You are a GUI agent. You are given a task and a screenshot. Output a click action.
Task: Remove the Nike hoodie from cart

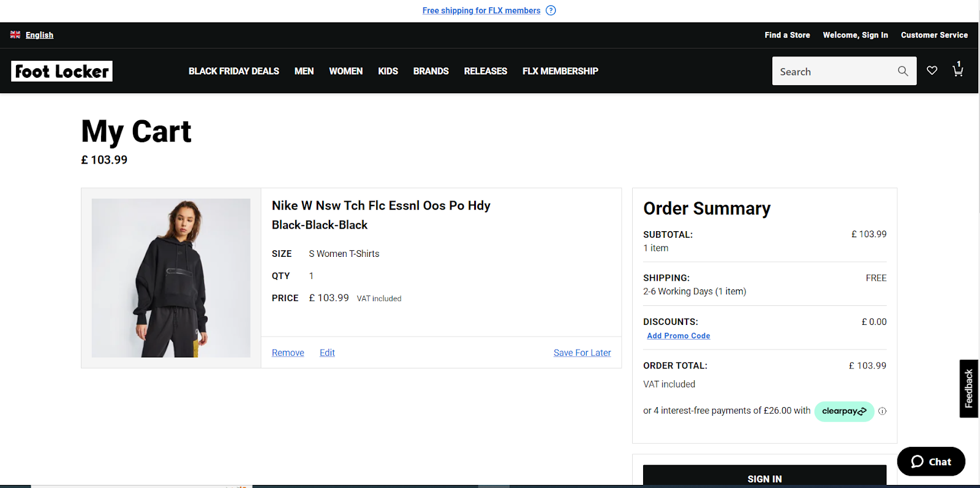click(288, 353)
